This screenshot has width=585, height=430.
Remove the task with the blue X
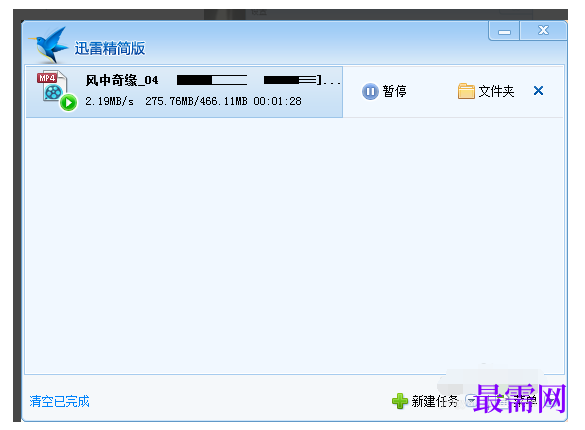[x=538, y=91]
